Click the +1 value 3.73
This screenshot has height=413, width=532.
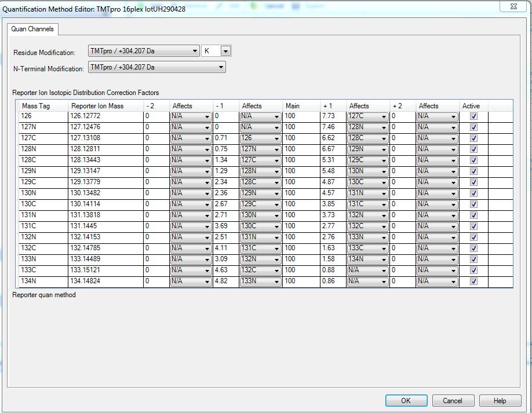pos(333,215)
